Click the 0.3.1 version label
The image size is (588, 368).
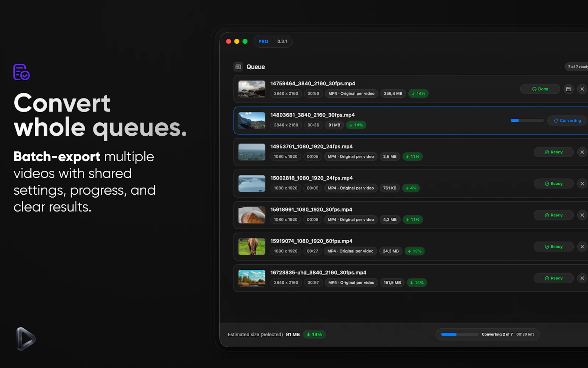[282, 42]
